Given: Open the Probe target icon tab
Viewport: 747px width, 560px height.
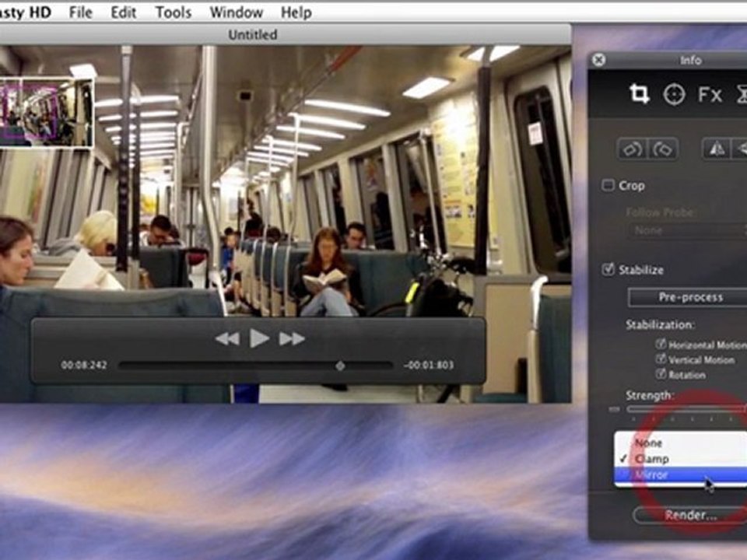Looking at the screenshot, I should coord(674,94).
